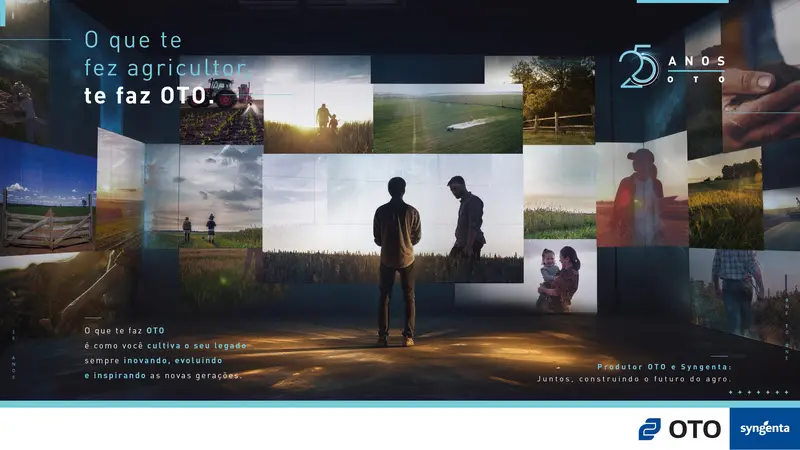Open the aerial green field irrigation photo

coord(447,119)
